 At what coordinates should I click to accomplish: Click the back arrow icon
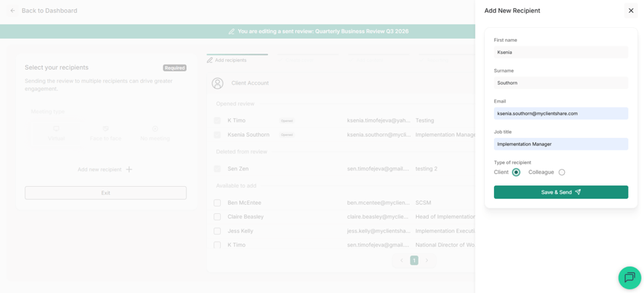click(x=13, y=11)
